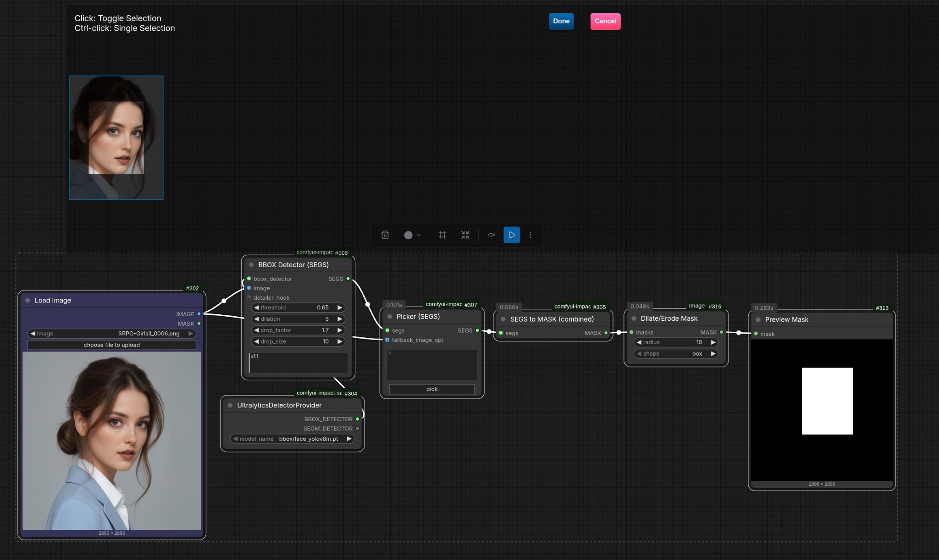This screenshot has width=939, height=560.
Task: Click the bypass curved-arrow icon
Action: pos(491,235)
